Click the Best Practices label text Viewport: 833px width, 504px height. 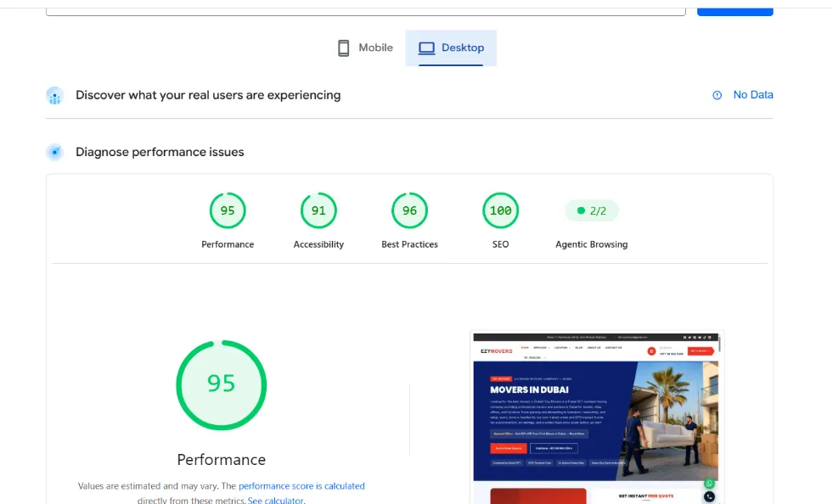(x=409, y=244)
